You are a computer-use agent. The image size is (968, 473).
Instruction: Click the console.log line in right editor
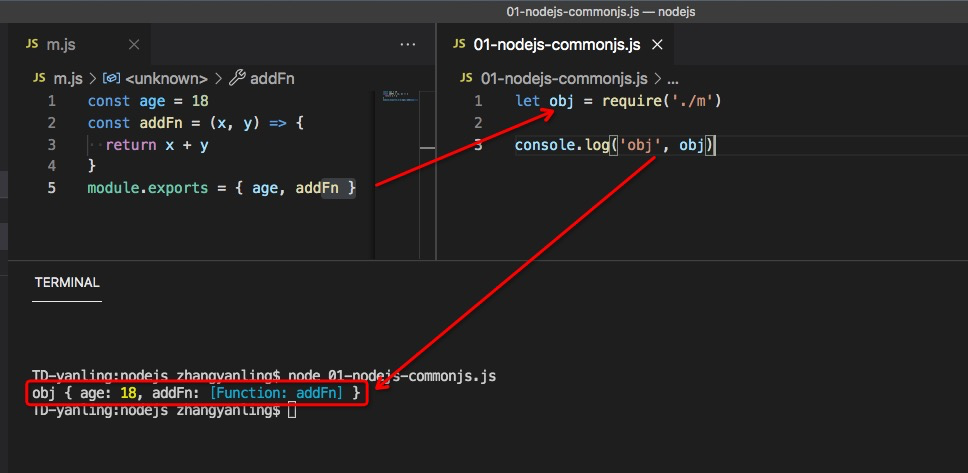click(x=615, y=145)
